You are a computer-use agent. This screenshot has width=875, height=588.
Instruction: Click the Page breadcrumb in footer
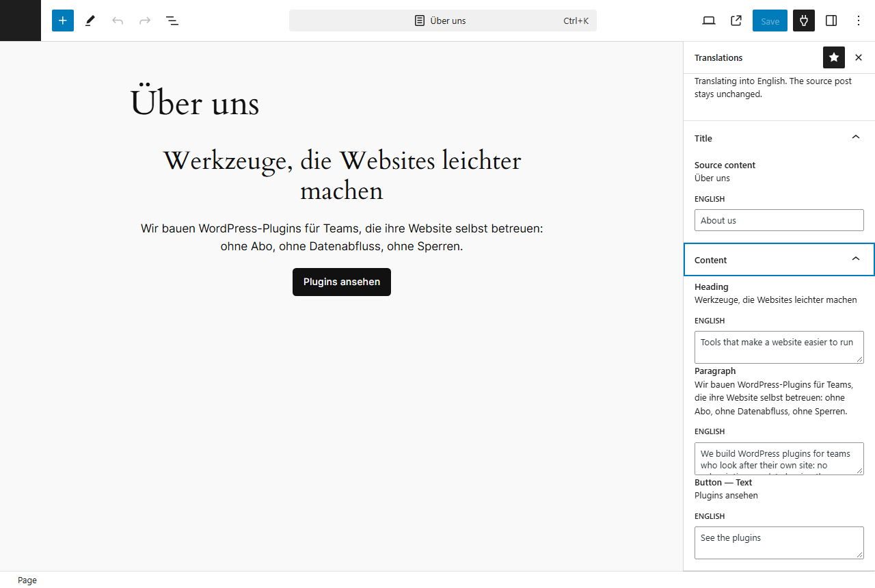pyautogui.click(x=27, y=580)
